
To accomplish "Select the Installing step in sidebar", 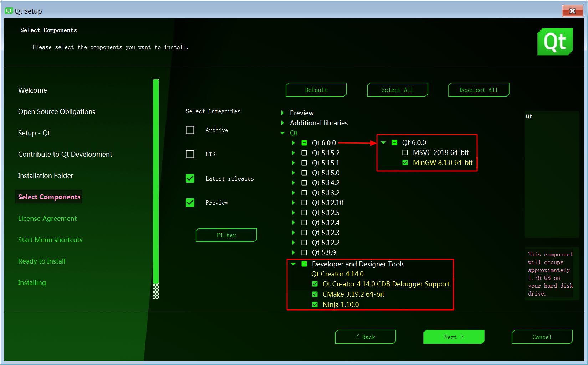I will point(32,282).
